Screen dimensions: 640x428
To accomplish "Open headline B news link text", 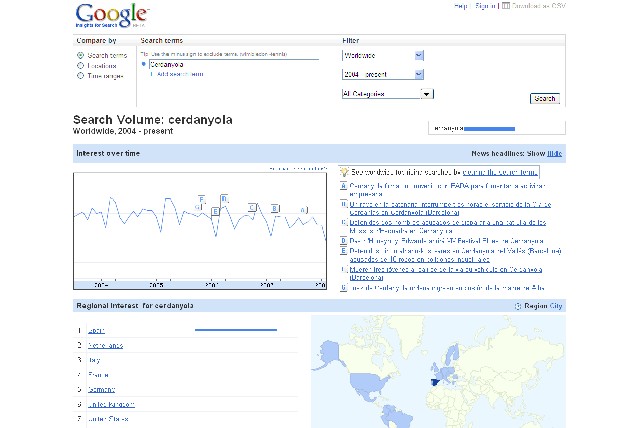I will [x=450, y=208].
